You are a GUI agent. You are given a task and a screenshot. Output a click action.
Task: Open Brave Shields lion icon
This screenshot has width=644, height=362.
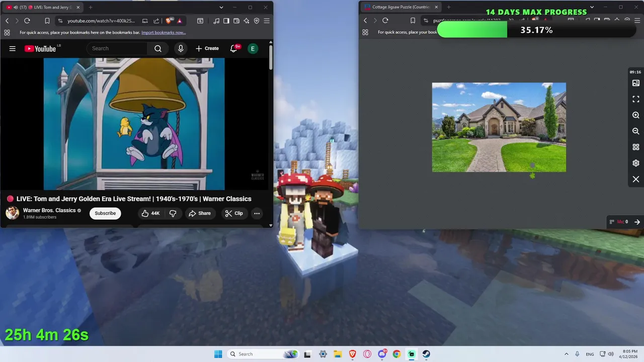[169, 21]
